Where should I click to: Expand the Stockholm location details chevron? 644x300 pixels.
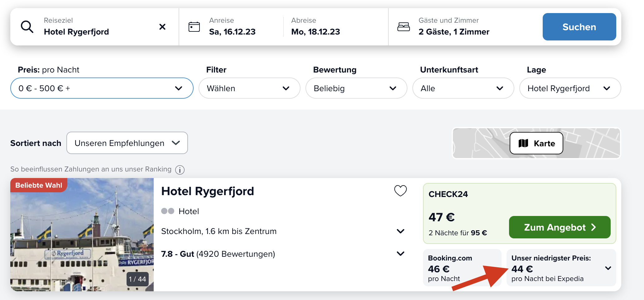coord(401,231)
